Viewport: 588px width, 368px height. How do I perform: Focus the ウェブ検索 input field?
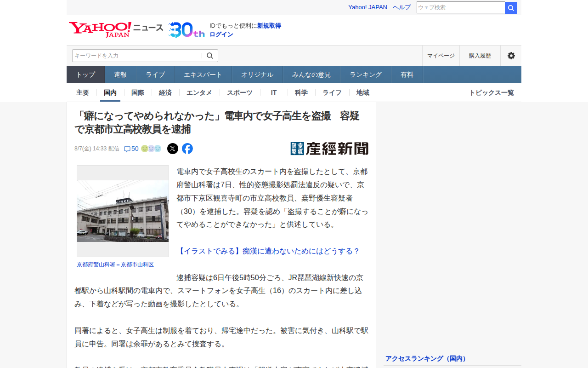(x=461, y=7)
